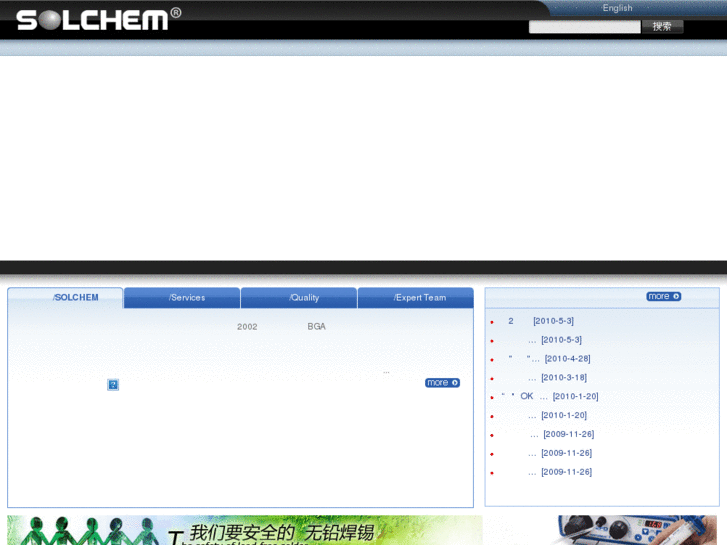Screen dimensions: 727x545
Task: Select the 2002 text in SOLCHEM panel
Action: (x=247, y=327)
